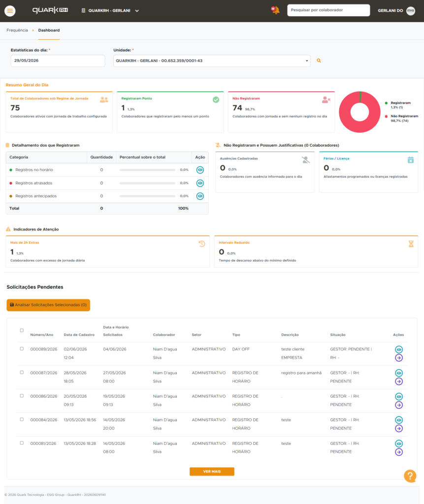Go to Frequência breadcrumb
The width and height of the screenshot is (424, 504).
17,30
